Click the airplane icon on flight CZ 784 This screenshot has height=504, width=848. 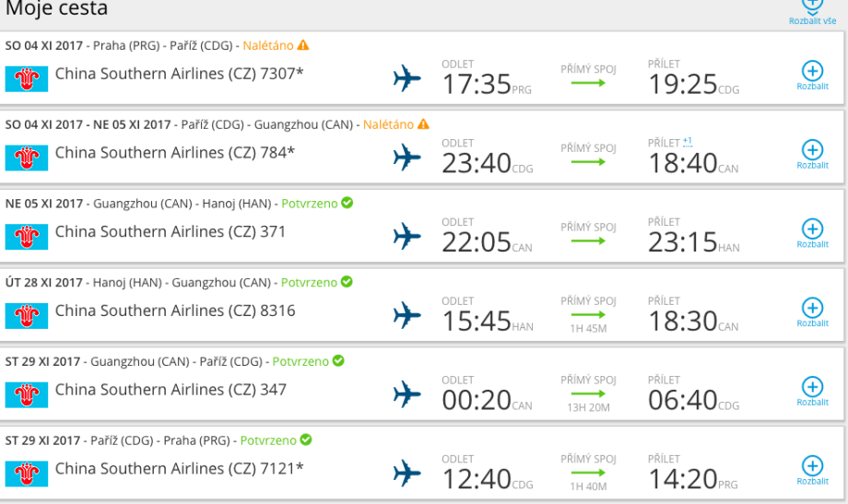coord(406,158)
